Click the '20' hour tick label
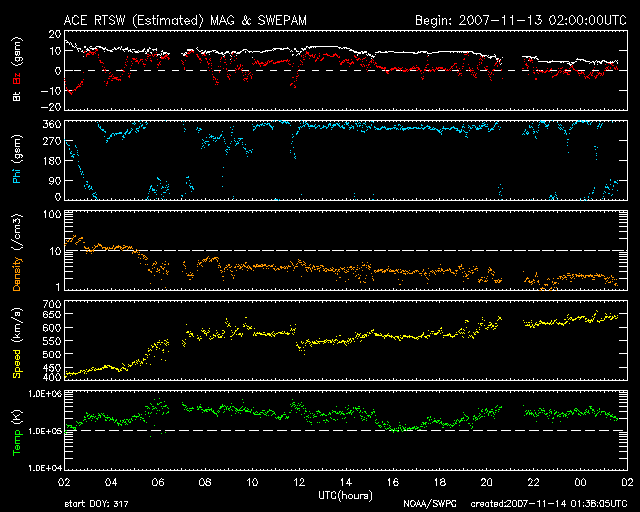The image size is (640, 512). pos(487,483)
